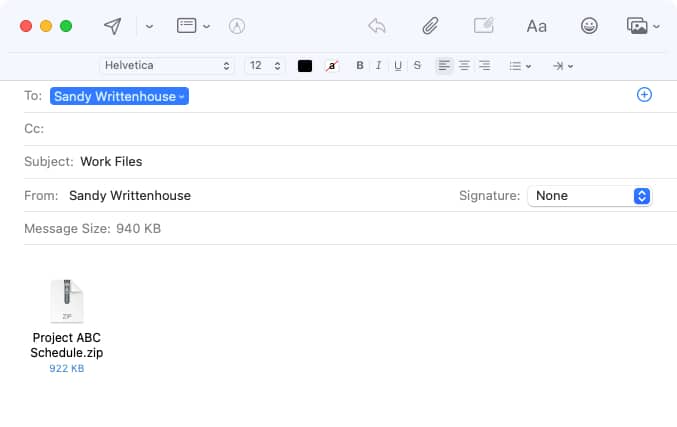Toggle format bar with Aa icon
Image resolution: width=677 pixels, height=427 pixels.
[x=537, y=27]
